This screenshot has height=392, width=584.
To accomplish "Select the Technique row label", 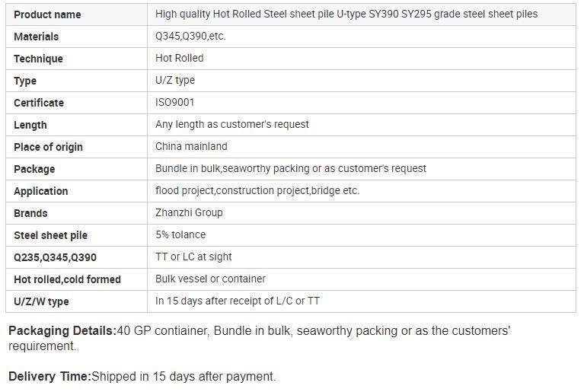I will pos(38,59).
